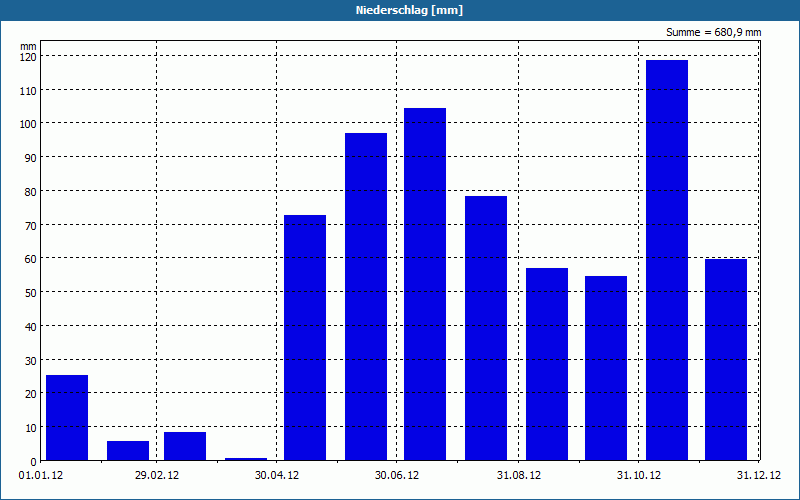800x500 pixels.
Task: Select the December bar near 60 mm
Action: pos(726,360)
